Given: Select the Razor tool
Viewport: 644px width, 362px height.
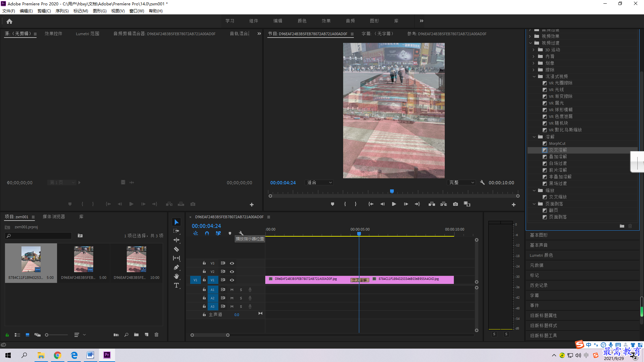Looking at the screenshot, I should click(176, 249).
